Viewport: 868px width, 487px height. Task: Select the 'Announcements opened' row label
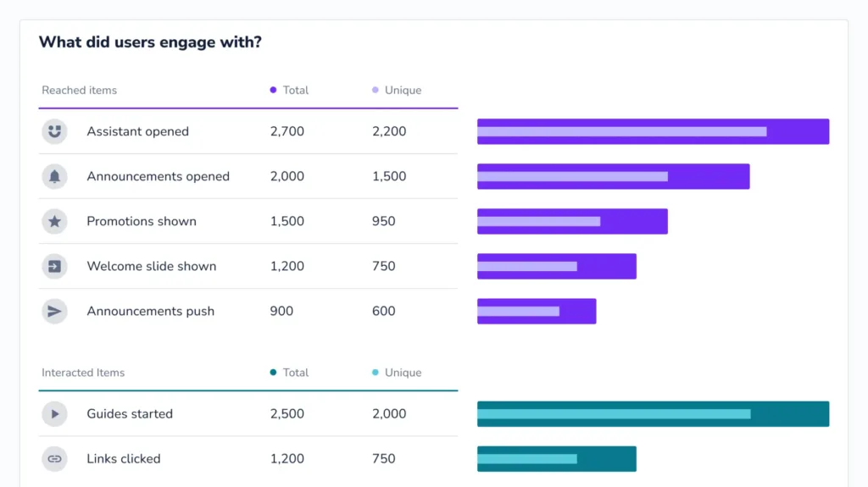158,176
